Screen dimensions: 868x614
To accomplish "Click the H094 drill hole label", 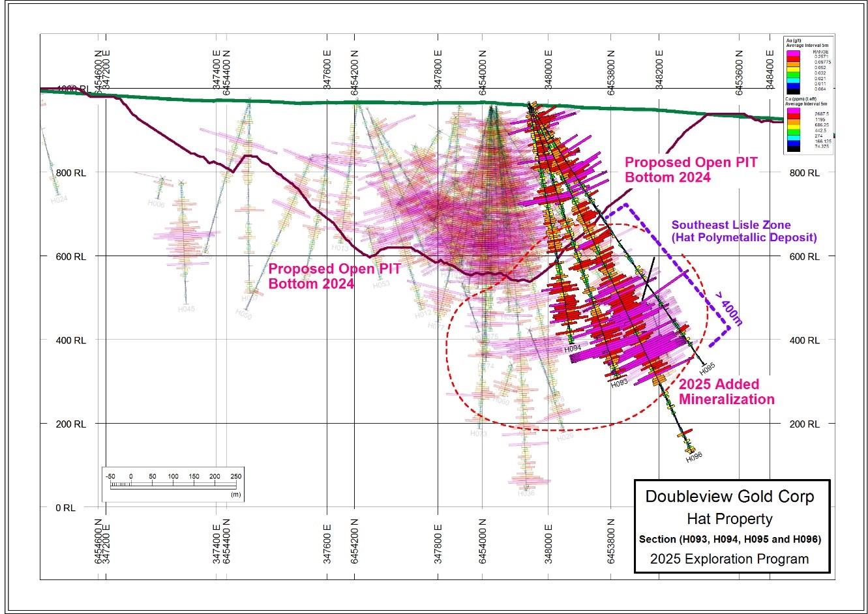I will pyautogui.click(x=572, y=349).
